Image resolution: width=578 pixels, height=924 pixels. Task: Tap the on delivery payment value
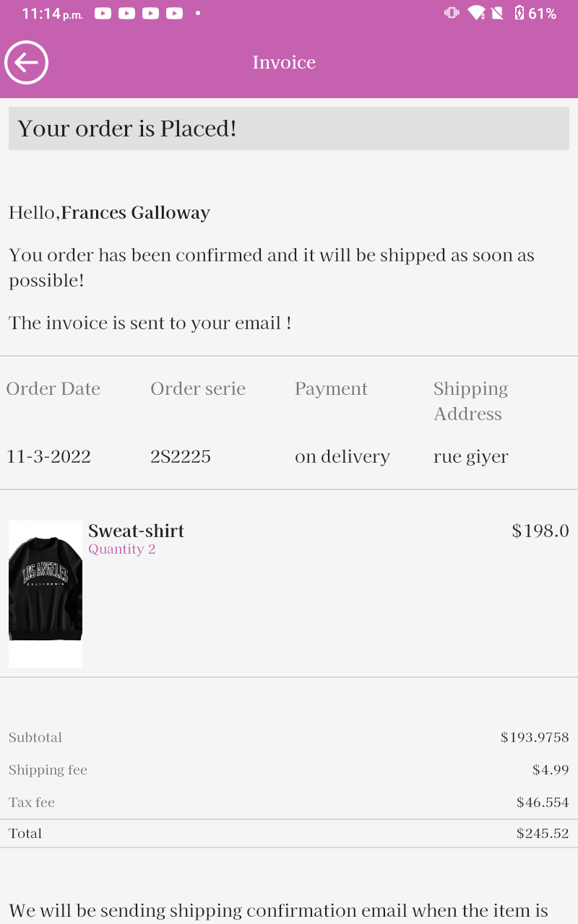coord(342,456)
